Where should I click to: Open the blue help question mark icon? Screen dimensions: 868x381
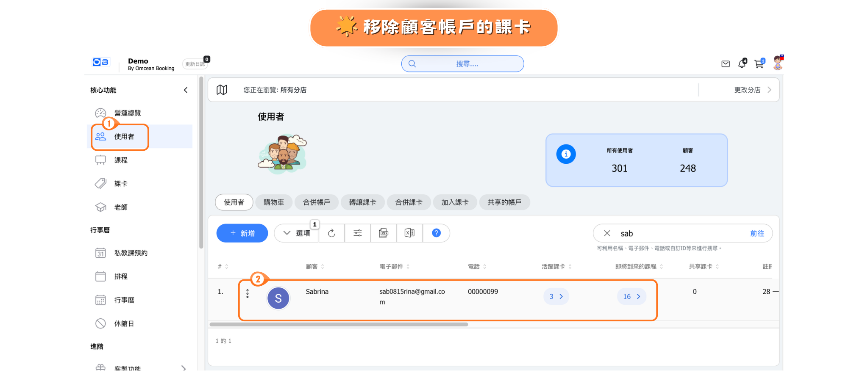436,233
